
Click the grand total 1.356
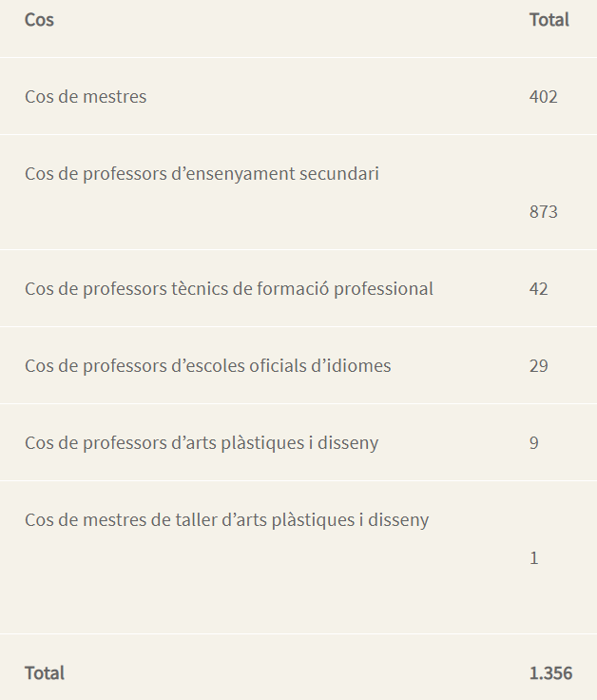pos(550,672)
